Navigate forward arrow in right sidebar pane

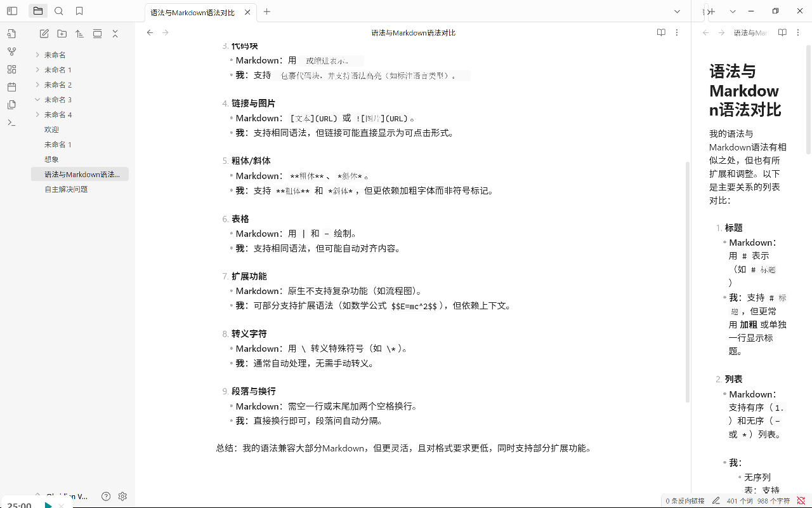click(721, 32)
